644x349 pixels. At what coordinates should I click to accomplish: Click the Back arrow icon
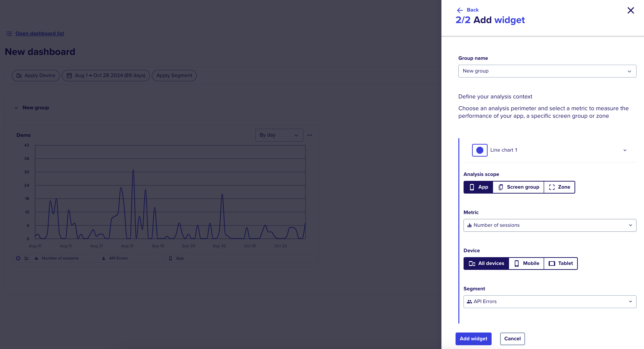(x=460, y=10)
